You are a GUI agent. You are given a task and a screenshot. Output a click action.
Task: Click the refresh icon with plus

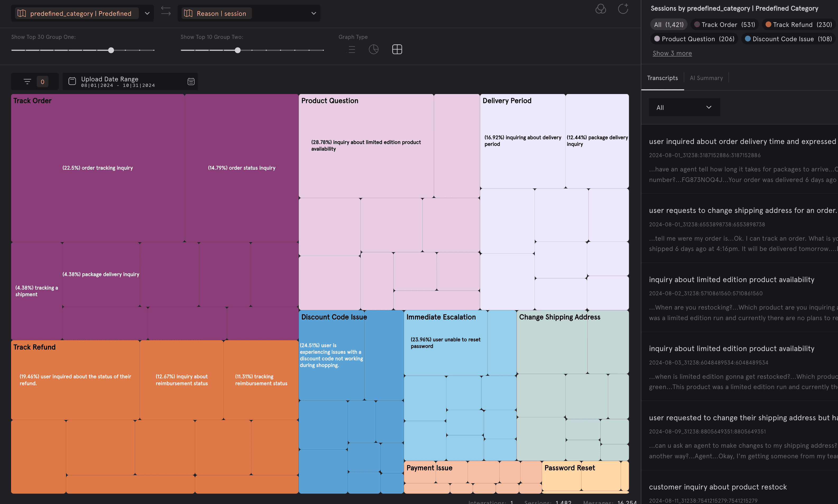[623, 9]
